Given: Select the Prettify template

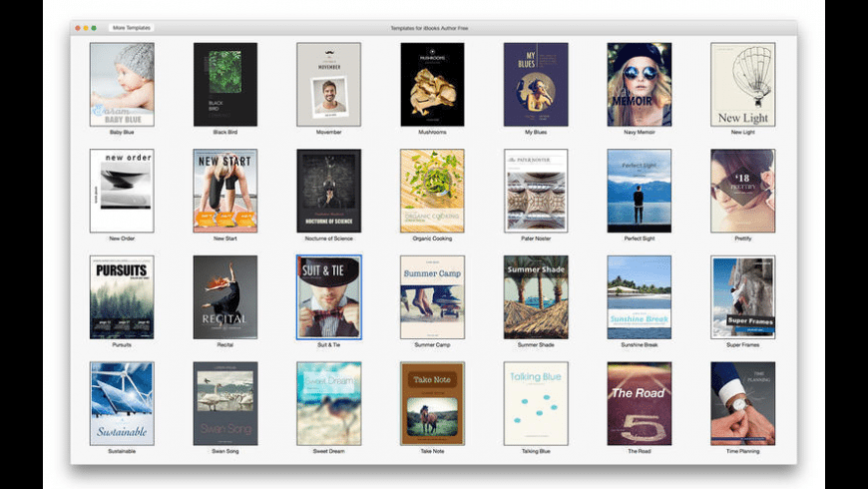Looking at the screenshot, I should pyautogui.click(x=743, y=191).
